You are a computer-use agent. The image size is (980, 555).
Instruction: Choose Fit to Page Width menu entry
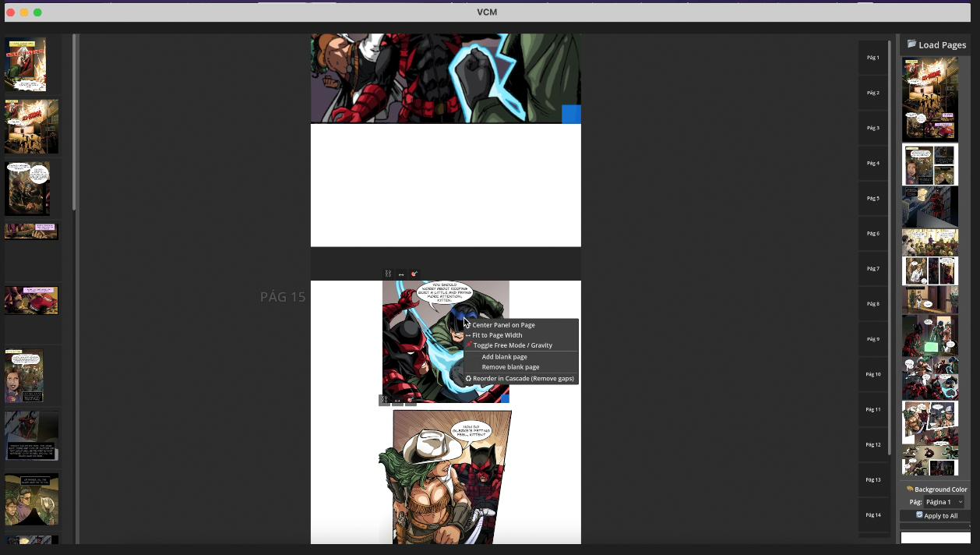[521, 335]
